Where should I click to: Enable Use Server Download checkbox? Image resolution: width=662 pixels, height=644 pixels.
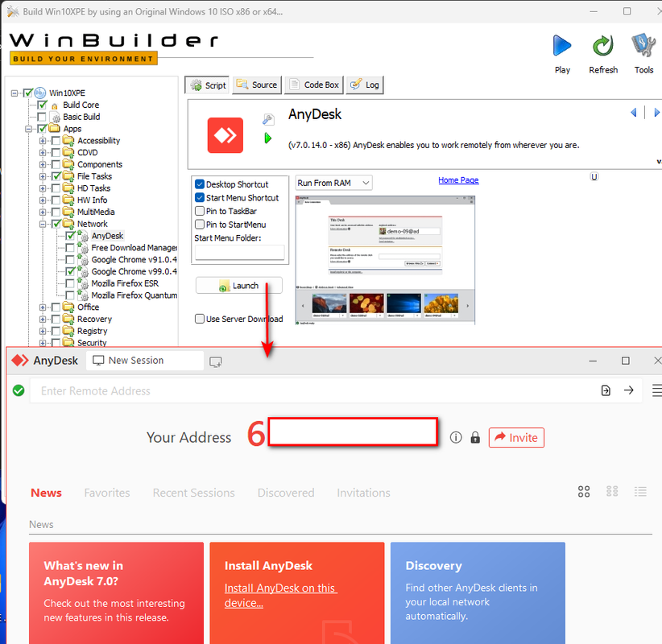pos(200,319)
